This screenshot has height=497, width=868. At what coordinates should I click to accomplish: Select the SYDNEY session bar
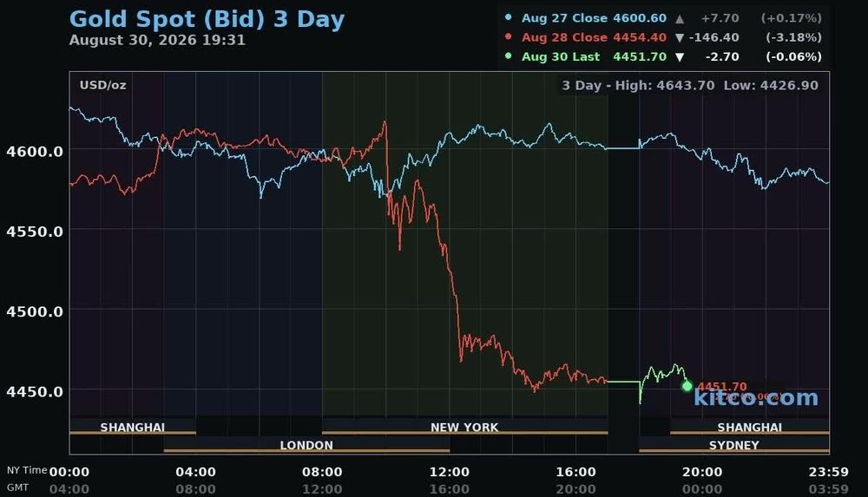point(734,444)
